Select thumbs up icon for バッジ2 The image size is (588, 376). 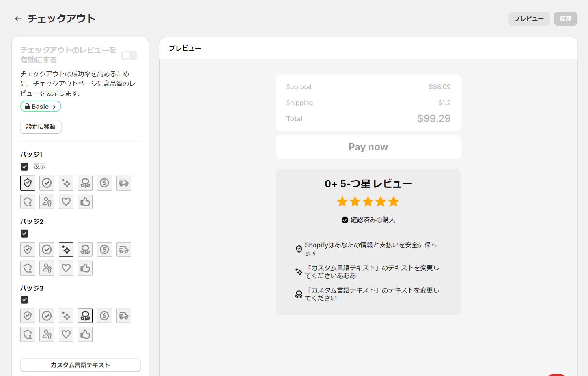(85, 268)
